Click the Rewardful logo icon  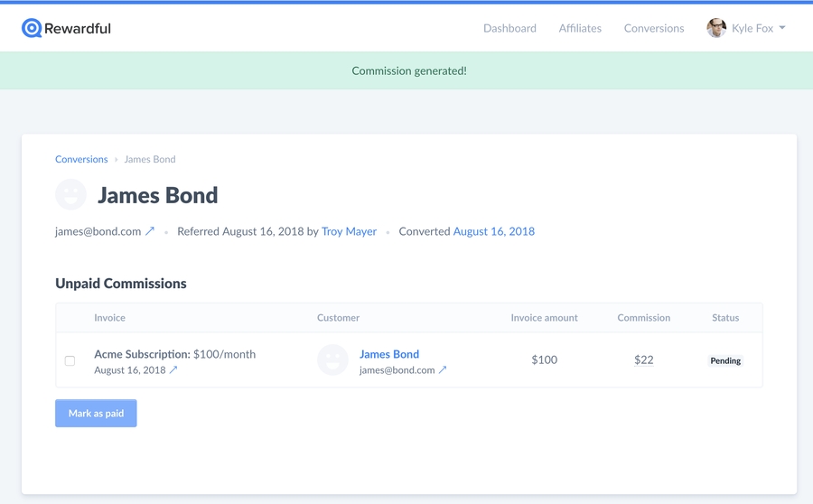pyautogui.click(x=32, y=29)
